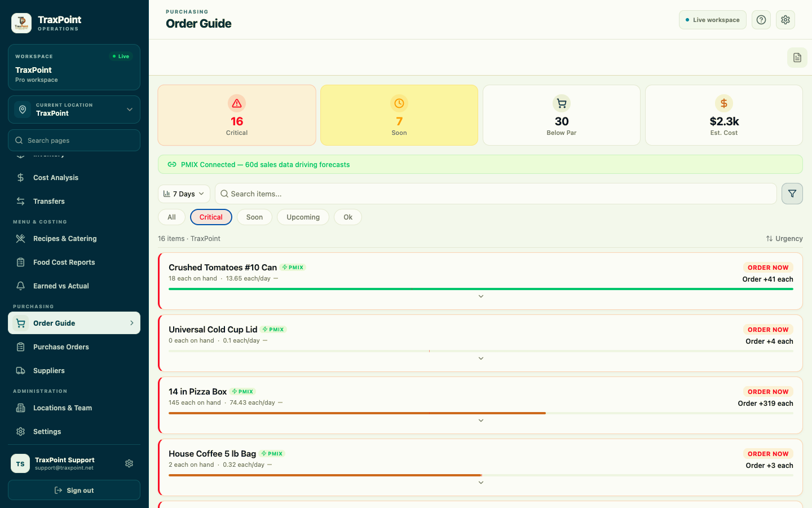The width and height of the screenshot is (812, 508).
Task: Show All items filter
Action: coord(172,217)
